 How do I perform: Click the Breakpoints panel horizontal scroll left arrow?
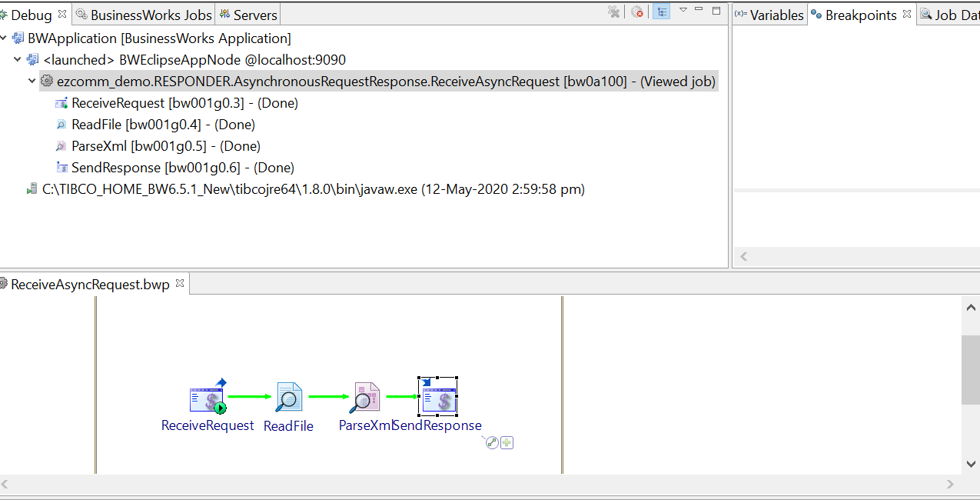[744, 256]
